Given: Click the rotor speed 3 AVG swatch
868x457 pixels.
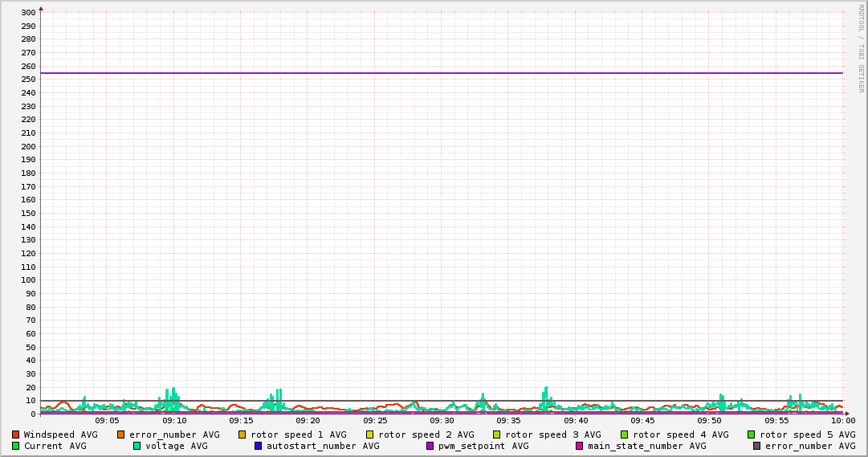Looking at the screenshot, I should pos(497,435).
